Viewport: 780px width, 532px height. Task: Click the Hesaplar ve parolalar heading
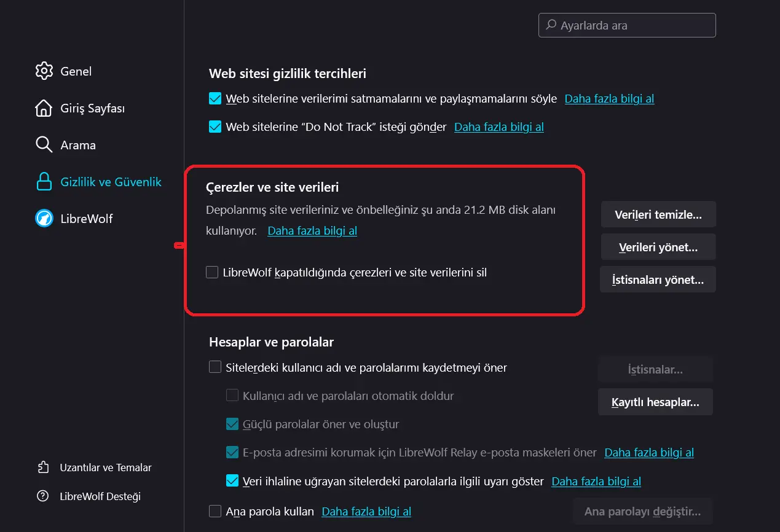(272, 342)
